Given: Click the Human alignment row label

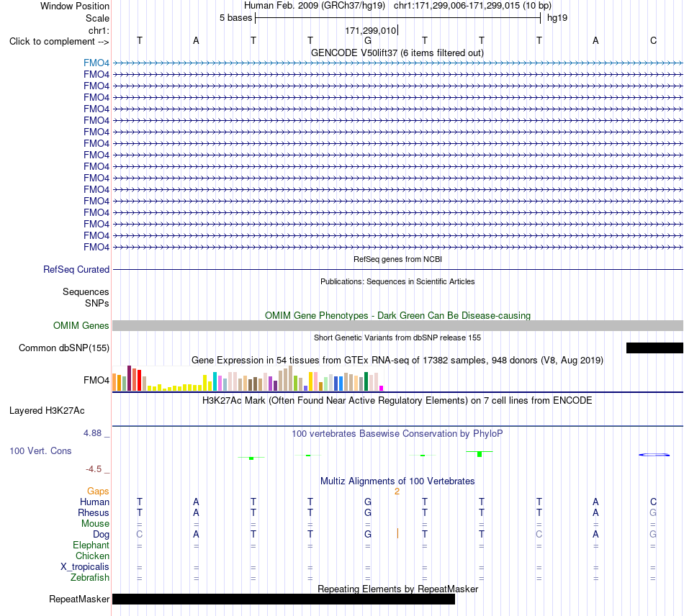Looking at the screenshot, I should pos(94,502).
